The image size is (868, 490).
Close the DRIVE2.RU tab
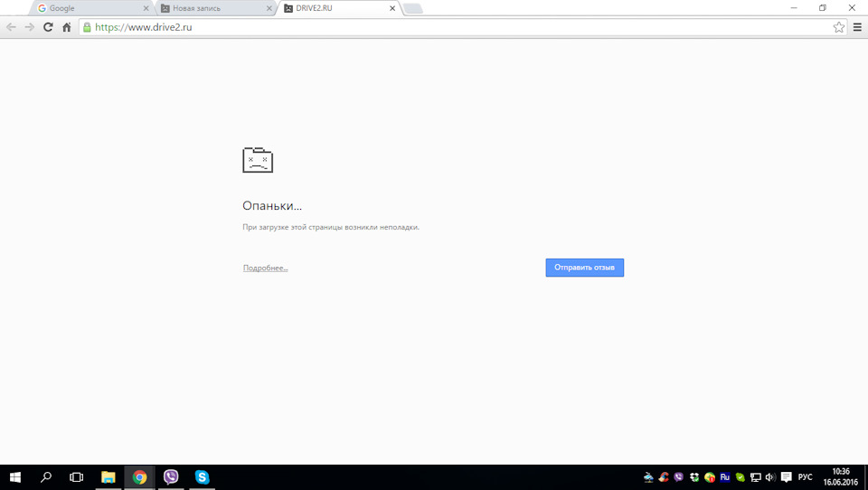click(x=392, y=8)
